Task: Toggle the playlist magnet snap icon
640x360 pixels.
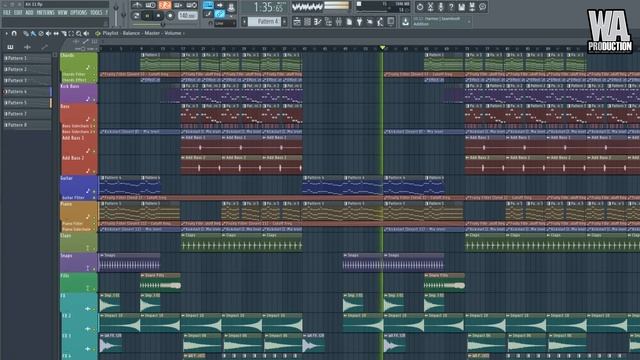Action: [x=14, y=33]
